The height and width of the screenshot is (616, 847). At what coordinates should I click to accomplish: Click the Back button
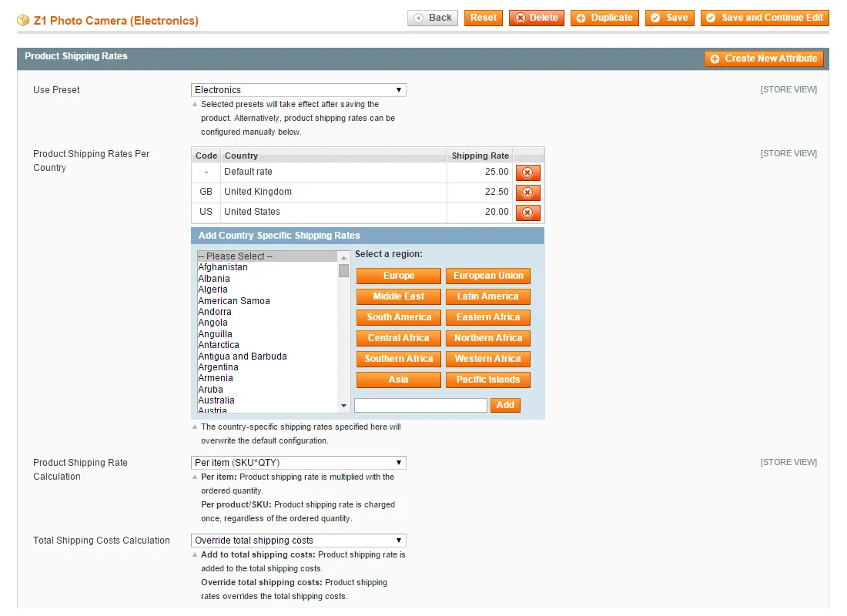[433, 18]
